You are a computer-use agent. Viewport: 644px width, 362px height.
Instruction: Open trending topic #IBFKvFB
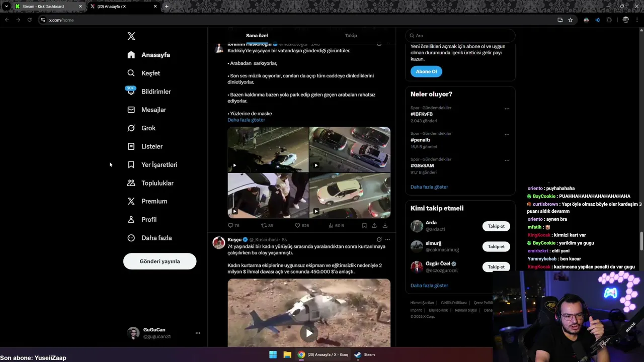[x=422, y=114]
